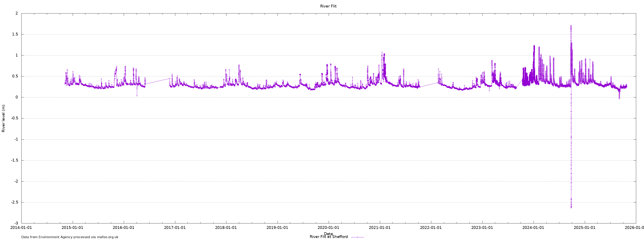Click the 'Data from Environment Agency' credit text
The height and width of the screenshot is (242, 644).
[x=70, y=237]
